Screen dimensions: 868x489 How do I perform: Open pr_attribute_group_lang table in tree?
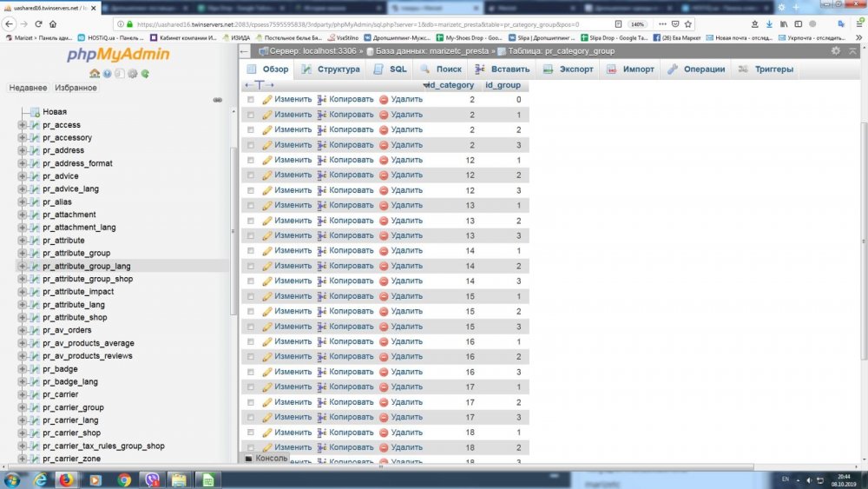(86, 267)
